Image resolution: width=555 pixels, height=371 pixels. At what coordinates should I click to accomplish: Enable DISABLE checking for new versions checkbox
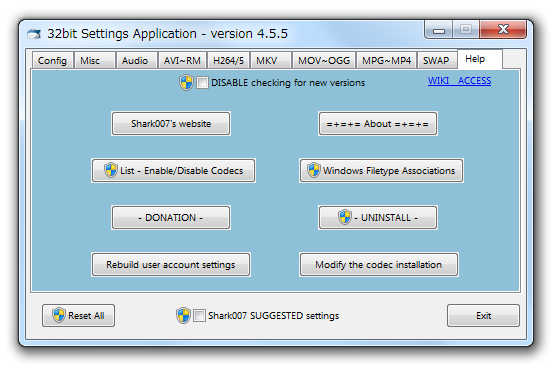[x=202, y=83]
